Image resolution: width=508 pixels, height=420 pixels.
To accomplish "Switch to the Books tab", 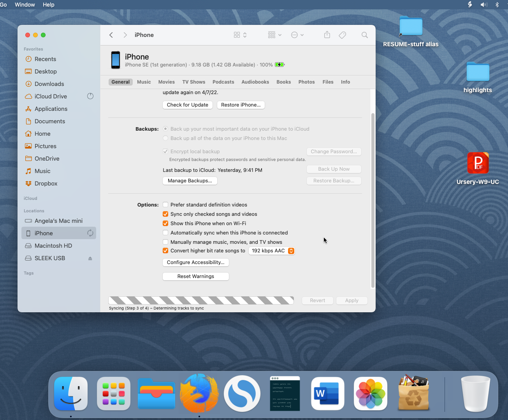I will [284, 82].
